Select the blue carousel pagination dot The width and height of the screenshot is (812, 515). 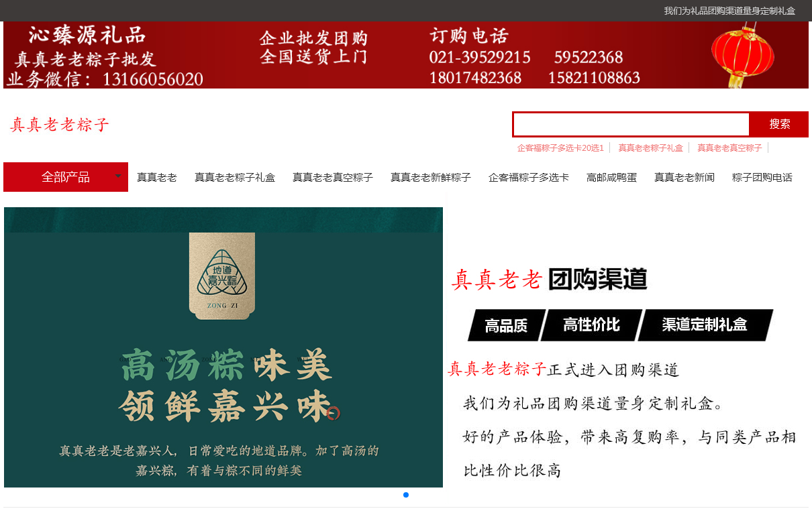pyautogui.click(x=406, y=495)
